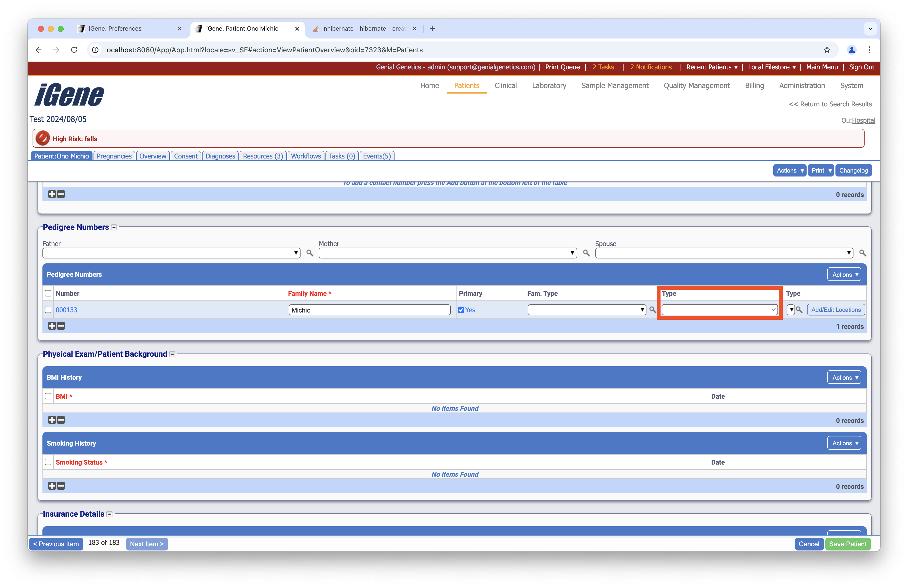Click the Spouse search magnifier icon
Image resolution: width=908 pixels, height=588 pixels.
point(862,253)
